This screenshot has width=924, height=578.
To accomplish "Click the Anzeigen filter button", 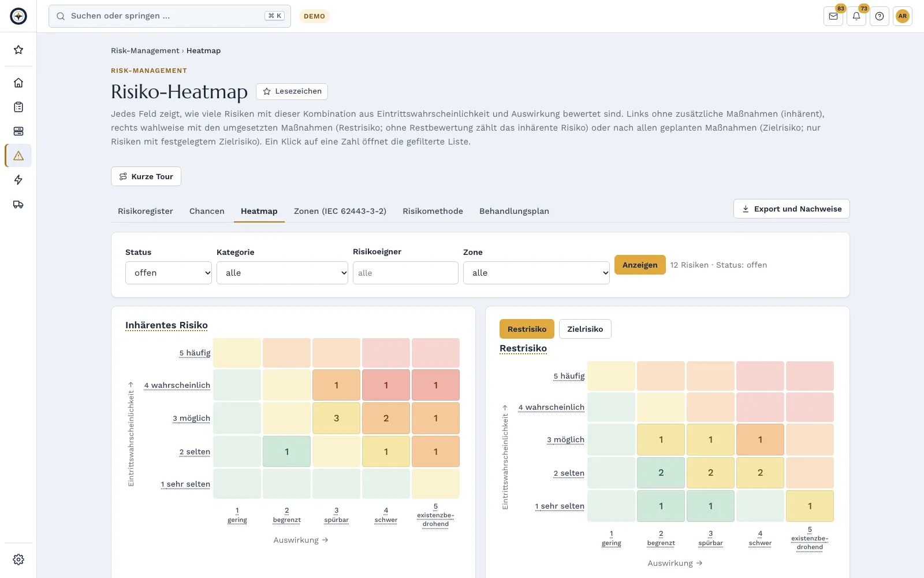I will coord(640,265).
